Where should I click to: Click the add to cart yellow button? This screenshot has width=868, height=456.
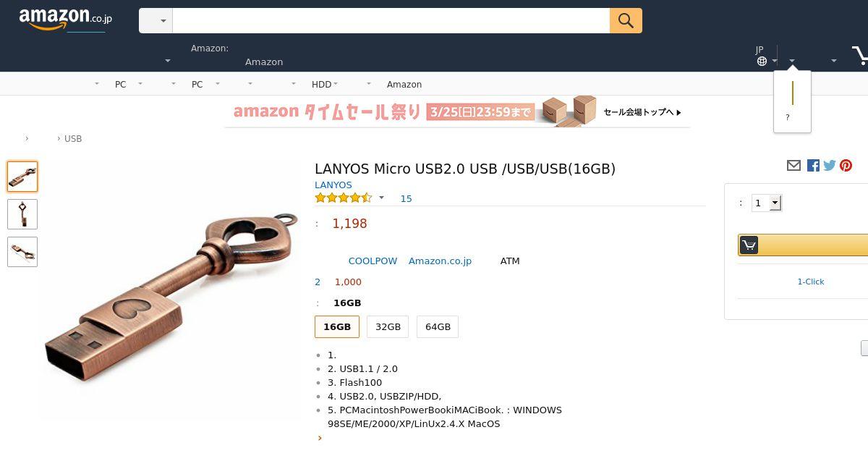pos(803,245)
